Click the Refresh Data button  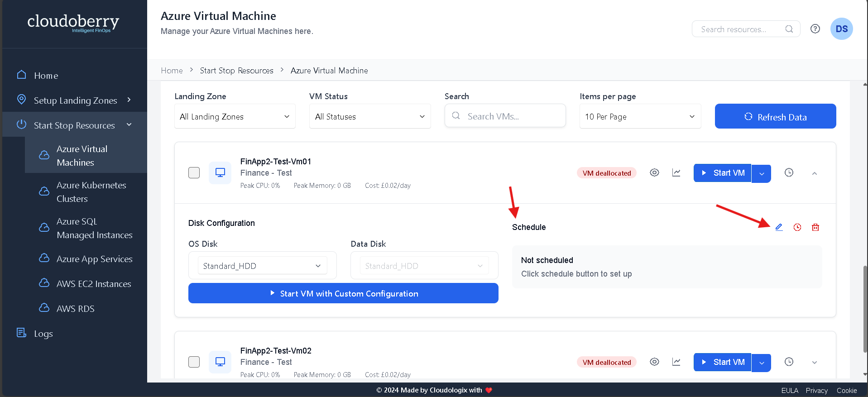(775, 116)
